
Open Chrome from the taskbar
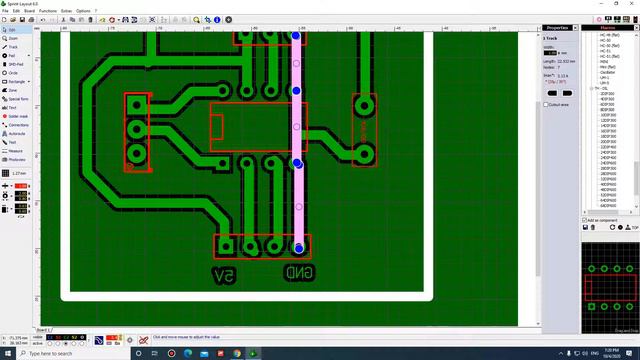[x=237, y=353]
